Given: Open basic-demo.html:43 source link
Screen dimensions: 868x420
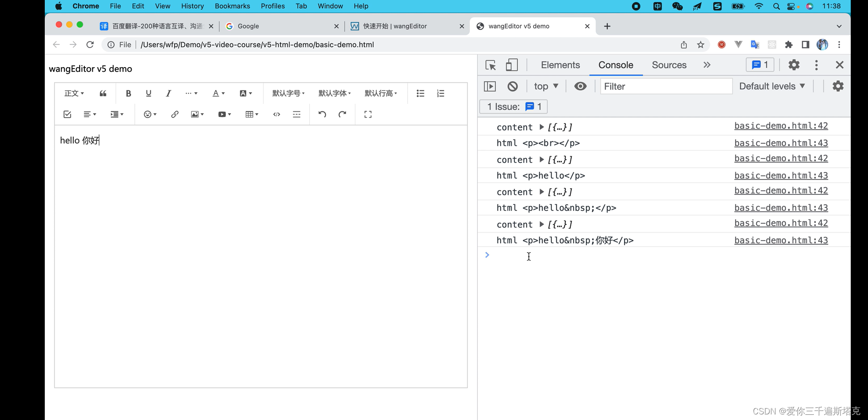Looking at the screenshot, I should [x=781, y=143].
